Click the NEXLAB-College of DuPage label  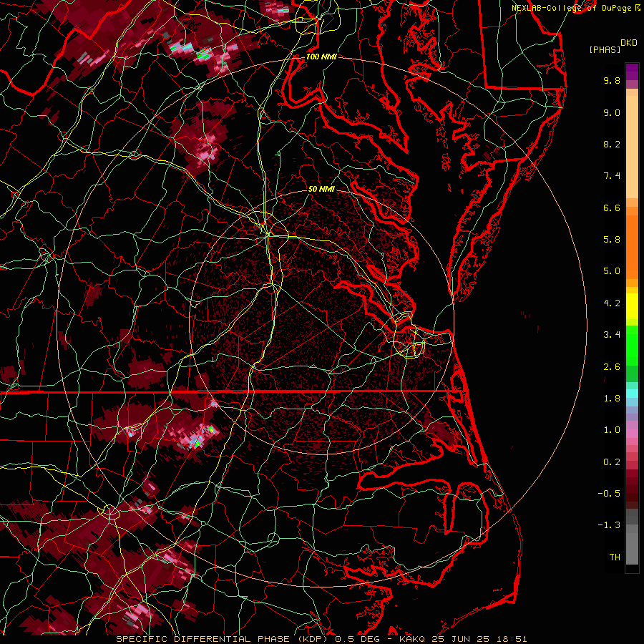(x=572, y=8)
